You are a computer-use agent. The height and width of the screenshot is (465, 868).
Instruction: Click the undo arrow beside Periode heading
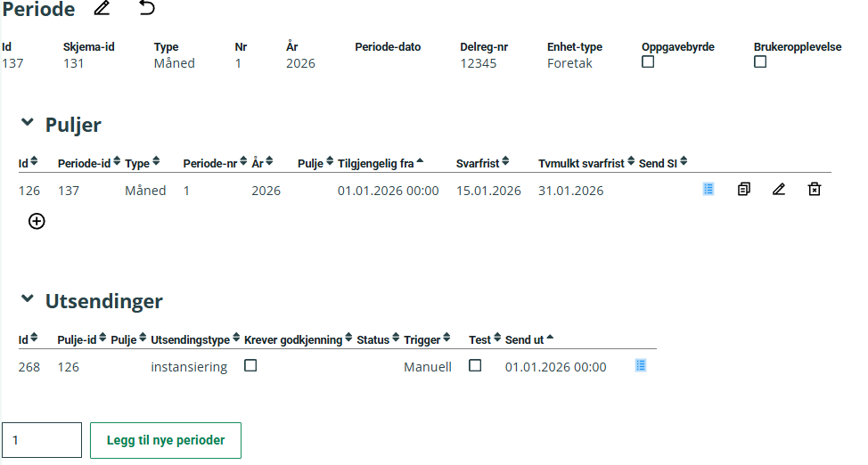[147, 9]
